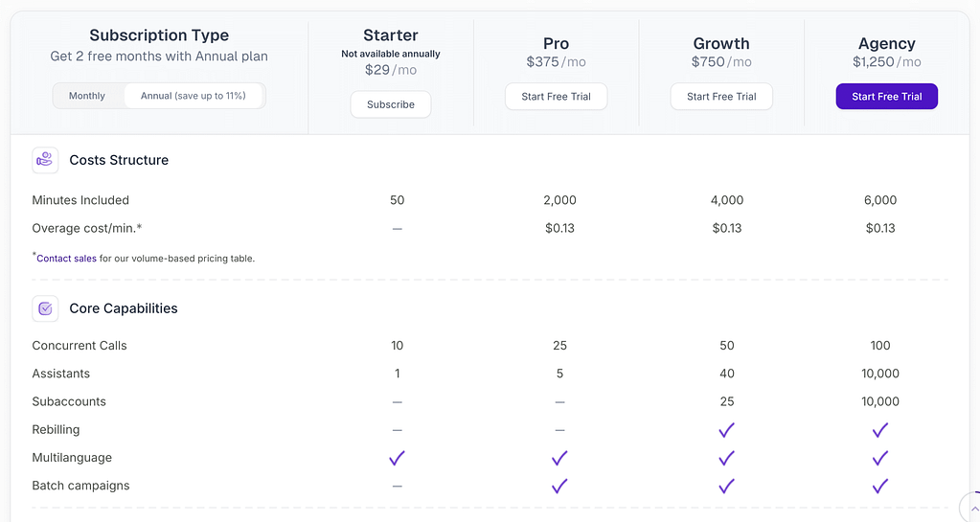Click the Core Capabilities section title
The image size is (980, 522).
click(124, 308)
